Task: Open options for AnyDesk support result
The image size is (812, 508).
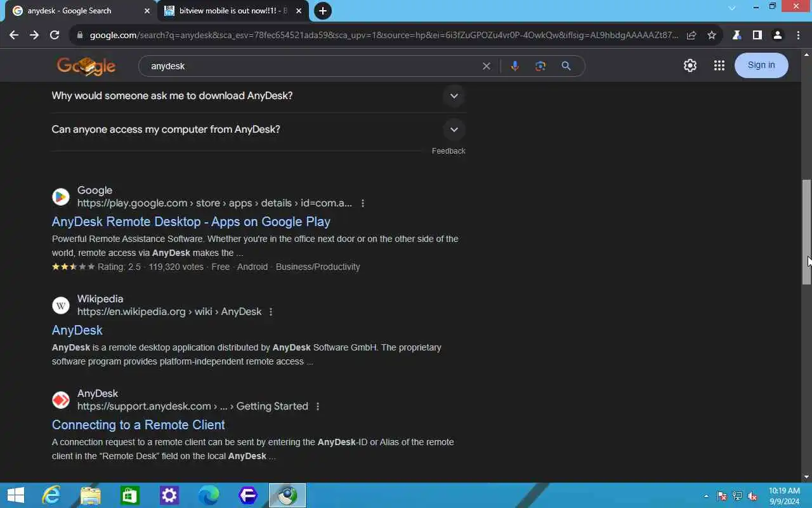Action: [x=318, y=406]
